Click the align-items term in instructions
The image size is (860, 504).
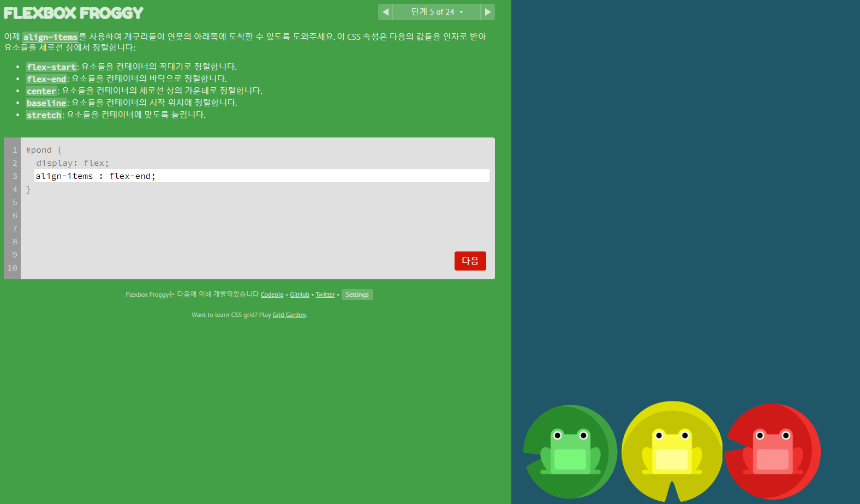[50, 37]
